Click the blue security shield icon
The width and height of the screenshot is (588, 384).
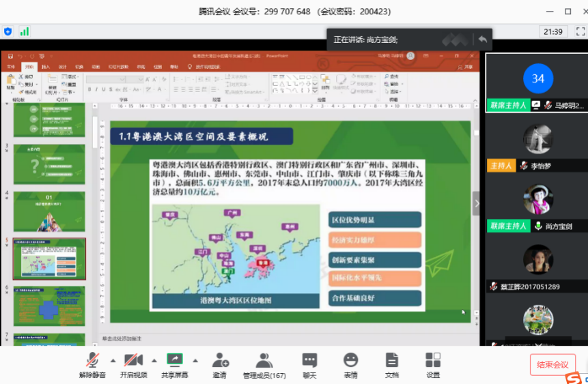[x=8, y=31]
